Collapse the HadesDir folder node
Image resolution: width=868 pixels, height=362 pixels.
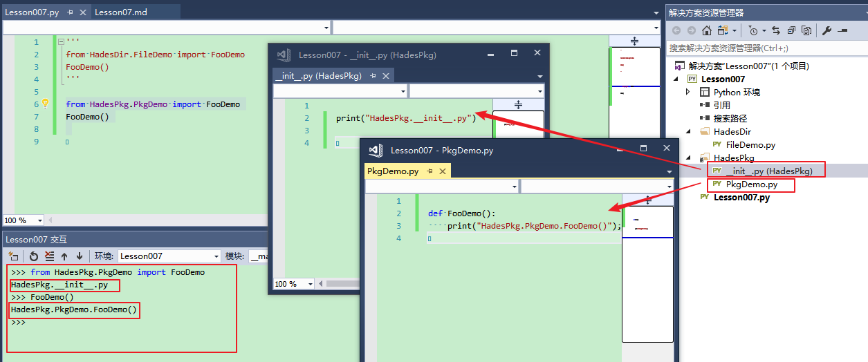pyautogui.click(x=688, y=131)
